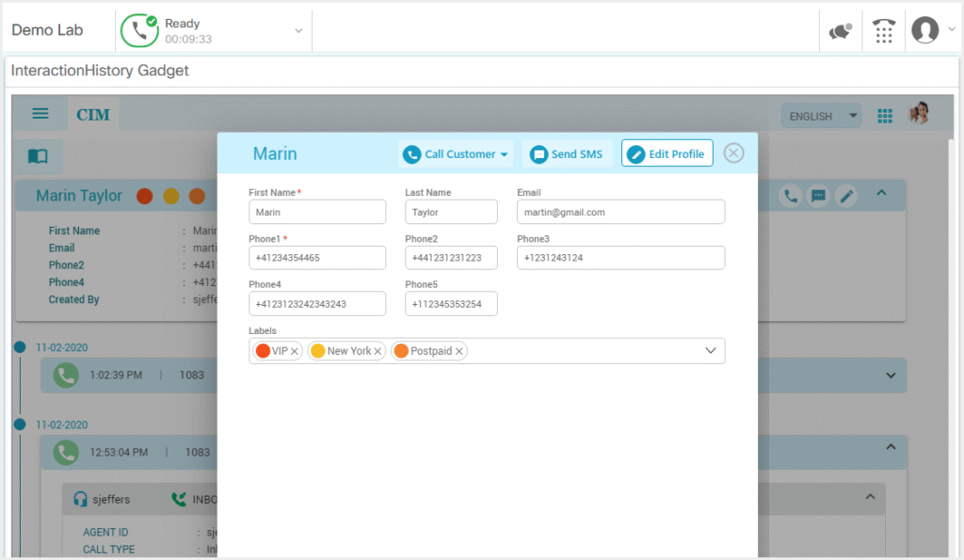This screenshot has height=560, width=964.
Task: Click the Phone2 input field
Action: (451, 258)
